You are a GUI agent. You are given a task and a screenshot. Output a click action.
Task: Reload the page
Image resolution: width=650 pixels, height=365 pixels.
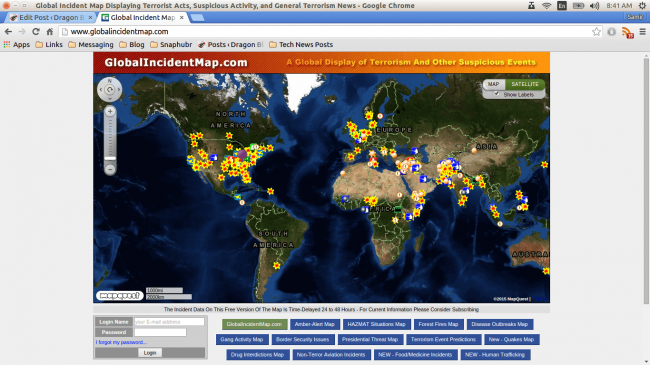[36, 32]
